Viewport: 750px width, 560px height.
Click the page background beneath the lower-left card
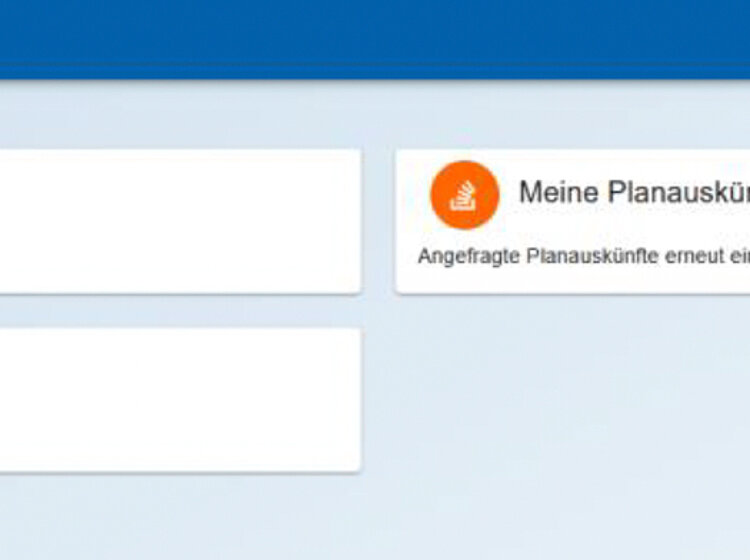tap(180, 516)
